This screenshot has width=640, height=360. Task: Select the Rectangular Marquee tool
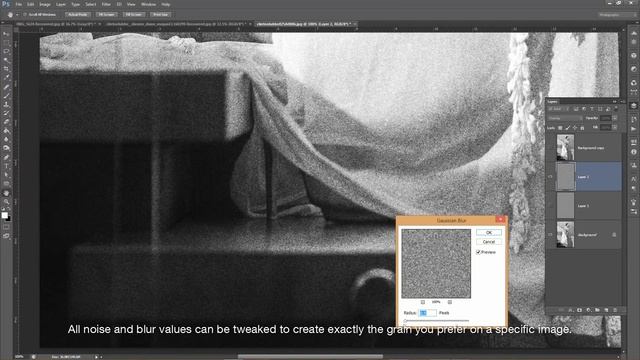tap(6, 43)
